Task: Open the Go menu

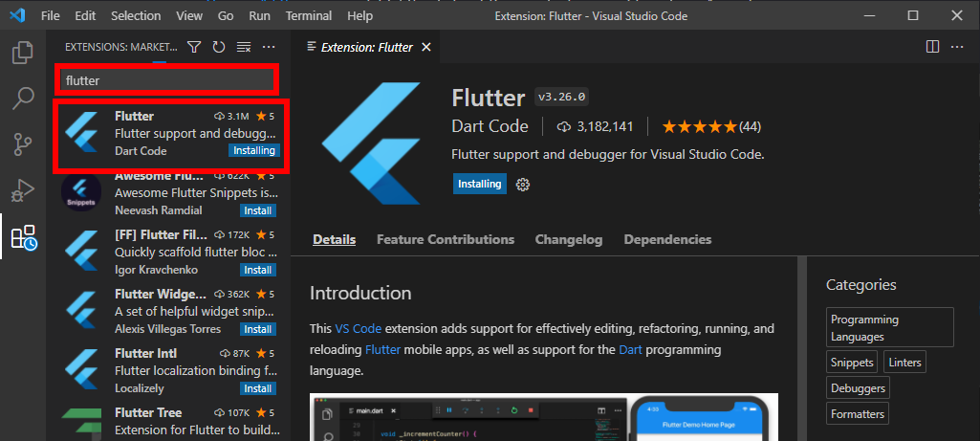Action: 226,15
